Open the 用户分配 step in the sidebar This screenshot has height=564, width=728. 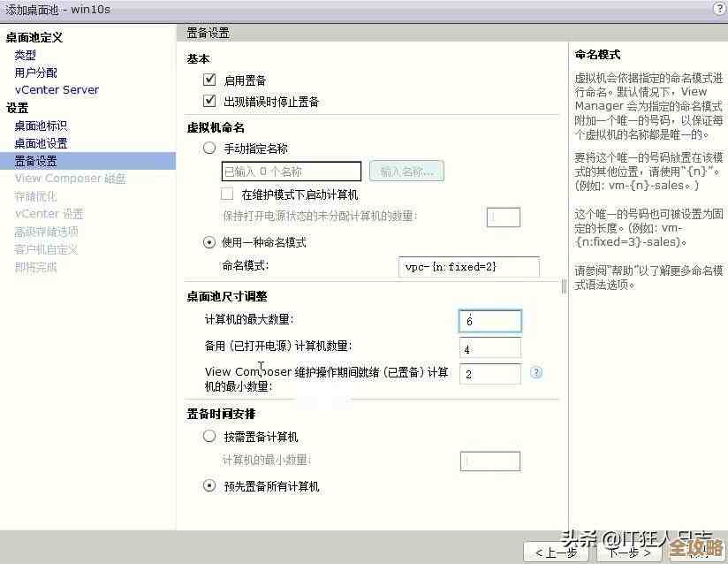(35, 72)
